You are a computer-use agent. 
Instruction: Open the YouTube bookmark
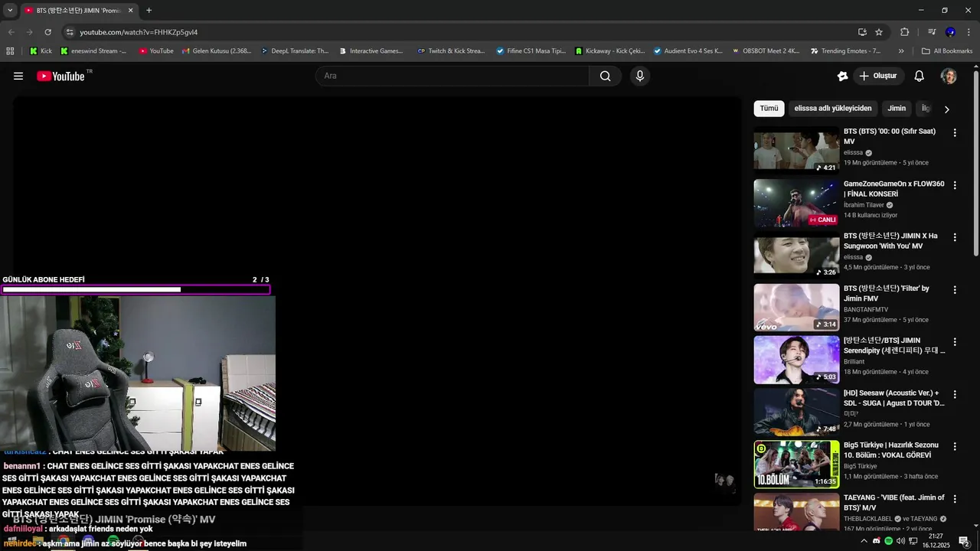156,51
